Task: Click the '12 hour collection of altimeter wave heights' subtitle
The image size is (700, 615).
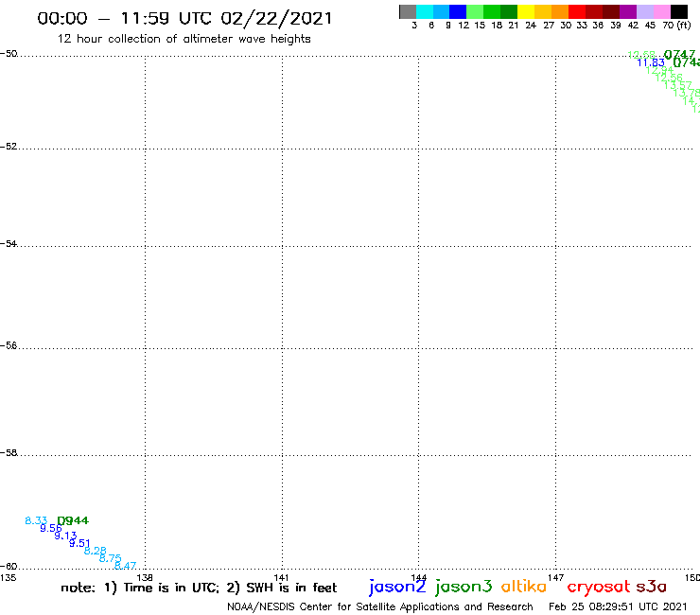Action: tap(184, 39)
